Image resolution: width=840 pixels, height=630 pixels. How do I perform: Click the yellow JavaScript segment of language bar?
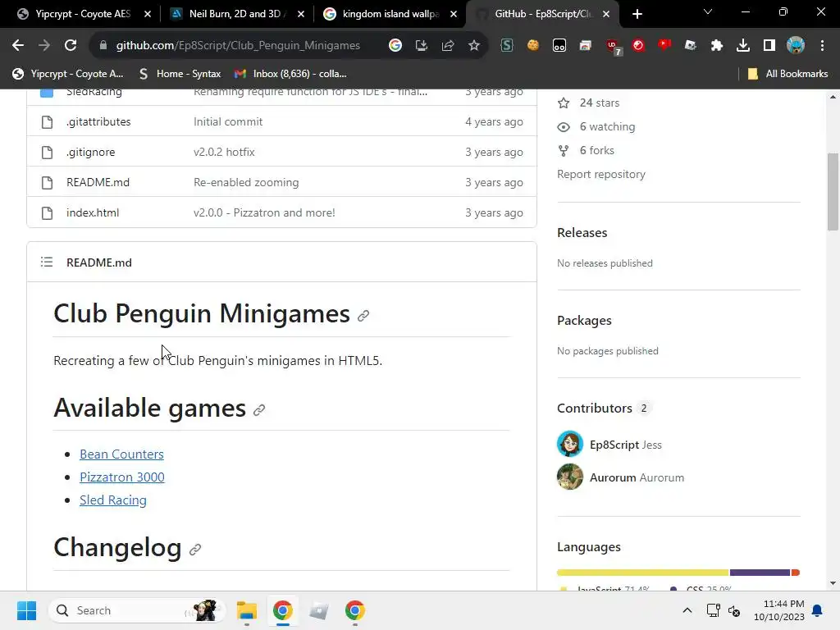[x=643, y=573]
